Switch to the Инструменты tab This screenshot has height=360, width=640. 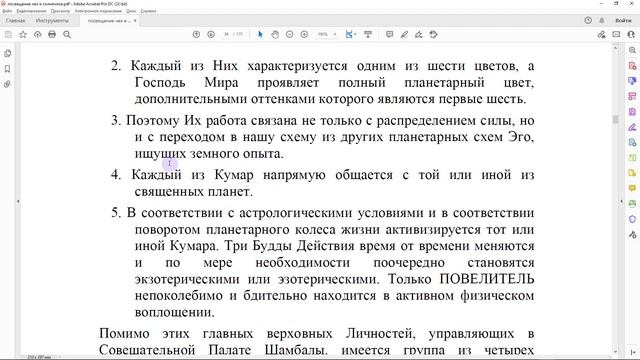52,20
